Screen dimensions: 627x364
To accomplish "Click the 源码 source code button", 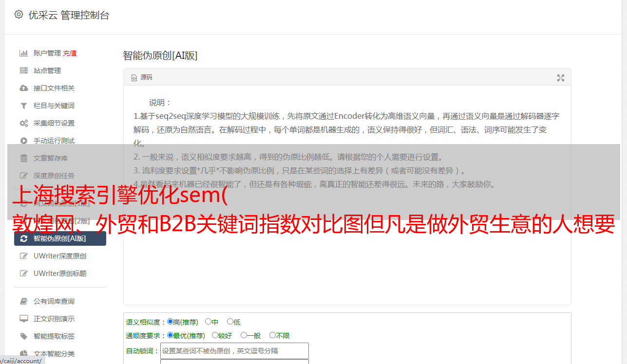I will pyautogui.click(x=142, y=77).
